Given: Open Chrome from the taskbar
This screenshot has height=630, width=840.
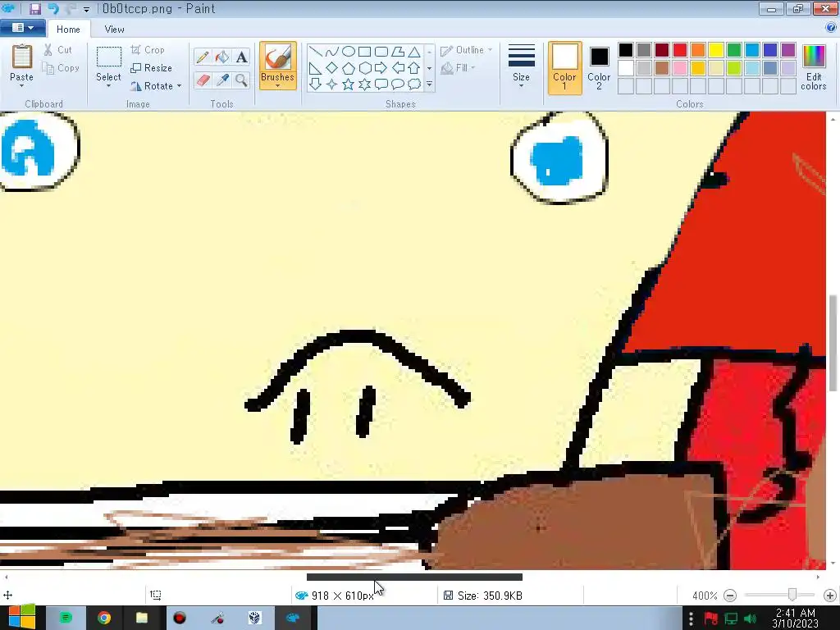Looking at the screenshot, I should [104, 619].
